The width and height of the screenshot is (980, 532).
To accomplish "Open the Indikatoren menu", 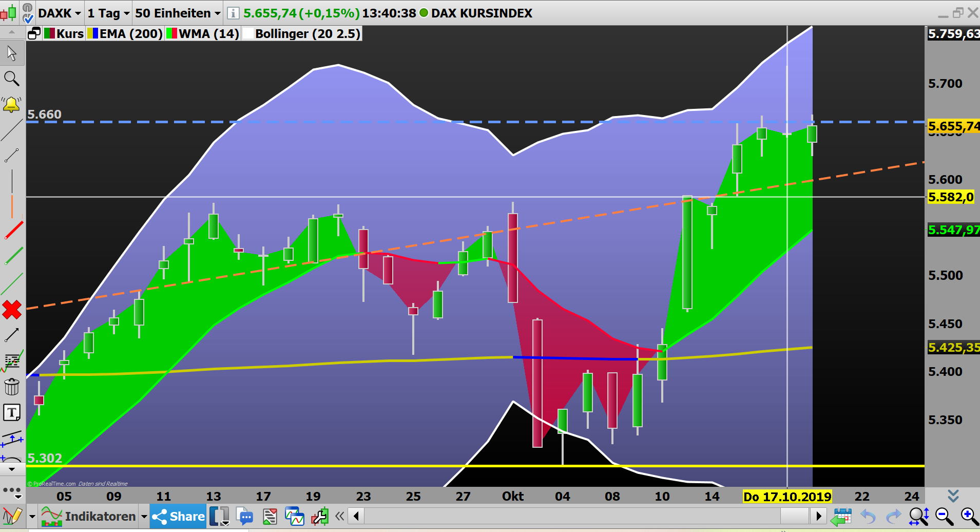I will [x=101, y=516].
